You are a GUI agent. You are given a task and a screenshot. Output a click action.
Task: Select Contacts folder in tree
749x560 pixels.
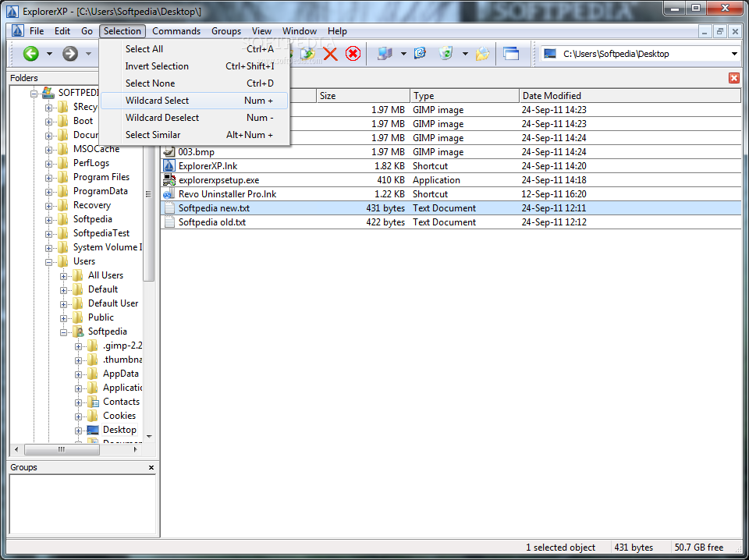[122, 402]
